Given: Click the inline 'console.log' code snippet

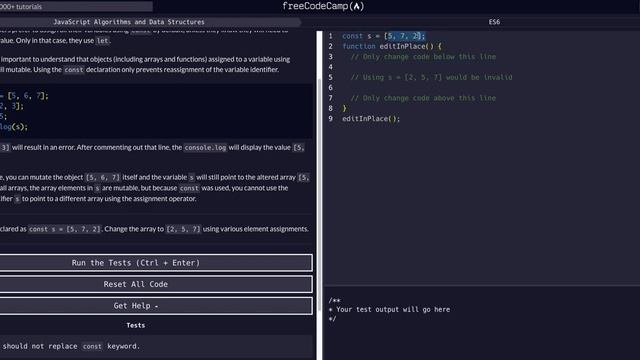Looking at the screenshot, I should point(205,148).
